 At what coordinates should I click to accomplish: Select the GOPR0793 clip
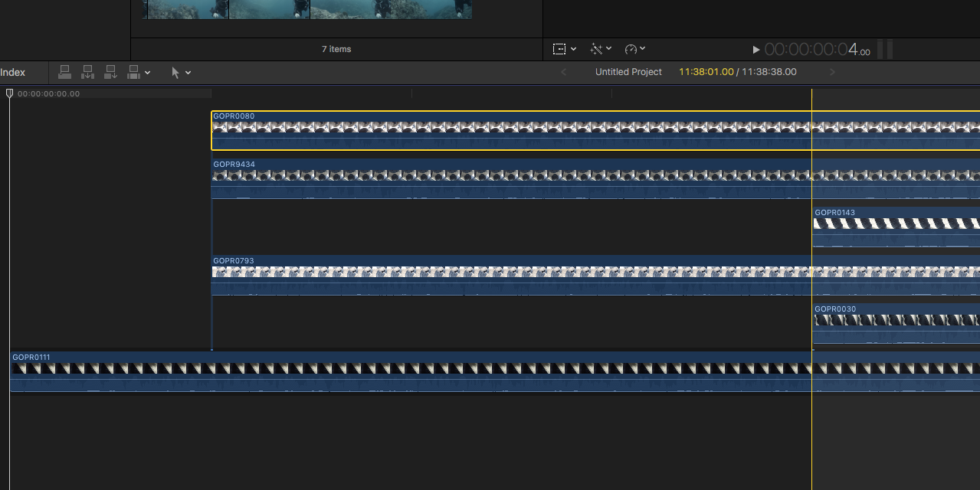(x=595, y=276)
